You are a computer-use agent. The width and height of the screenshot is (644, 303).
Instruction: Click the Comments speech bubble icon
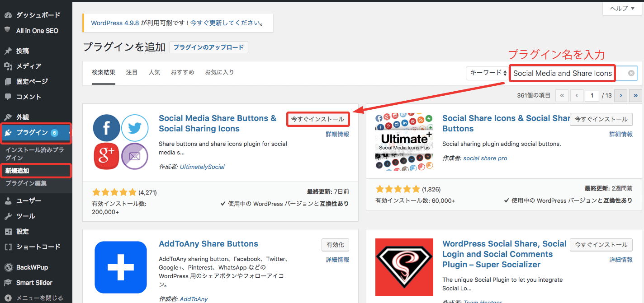pyautogui.click(x=8, y=97)
